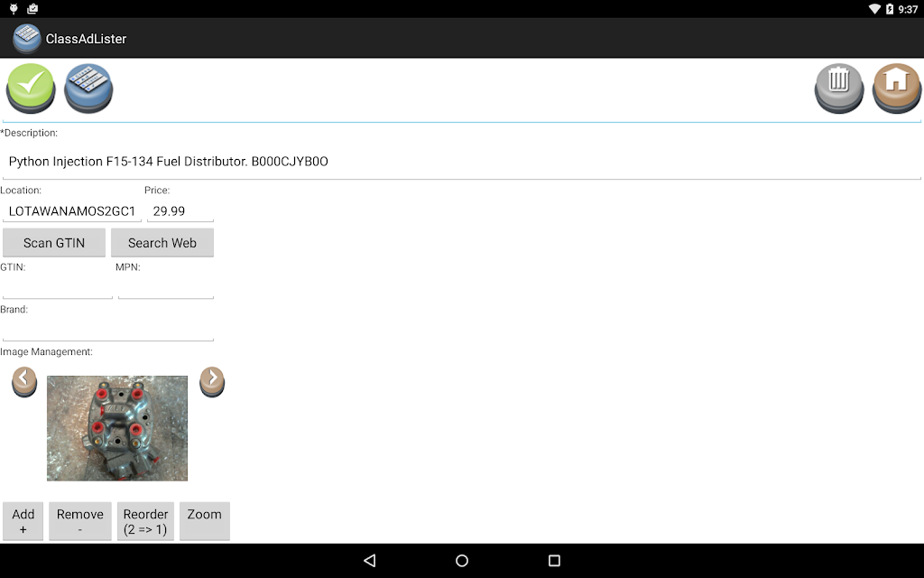
Task: Open the blue ad list icon
Action: (x=88, y=89)
